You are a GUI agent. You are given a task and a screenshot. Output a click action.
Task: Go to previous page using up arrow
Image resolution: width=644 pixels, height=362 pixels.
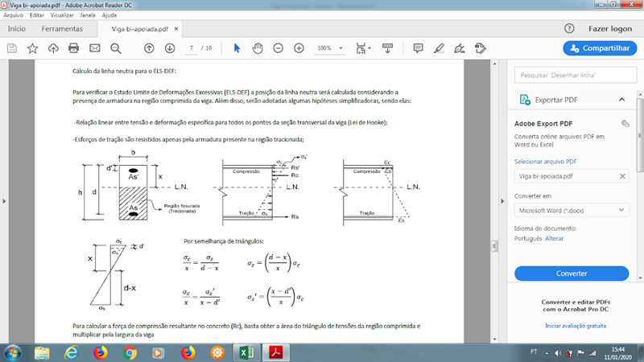[x=150, y=48]
